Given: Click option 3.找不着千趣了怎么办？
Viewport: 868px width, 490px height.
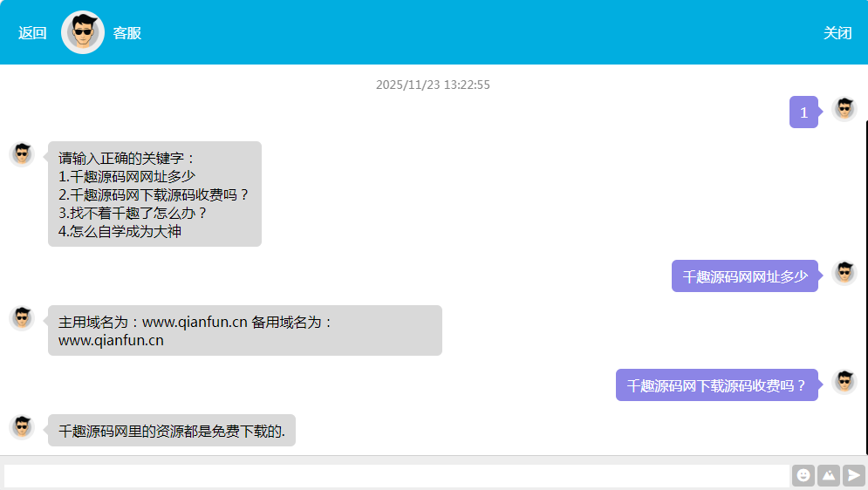Looking at the screenshot, I should pos(133,213).
